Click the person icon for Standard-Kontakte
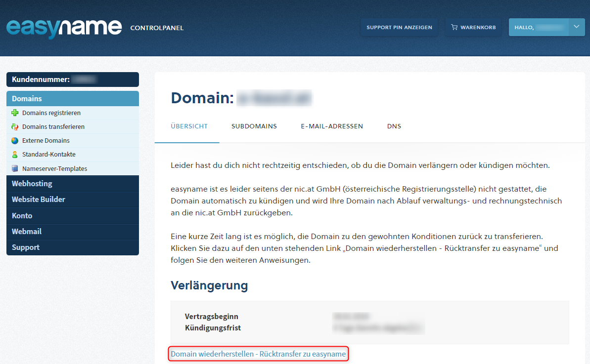The height and width of the screenshot is (364, 590). point(15,155)
